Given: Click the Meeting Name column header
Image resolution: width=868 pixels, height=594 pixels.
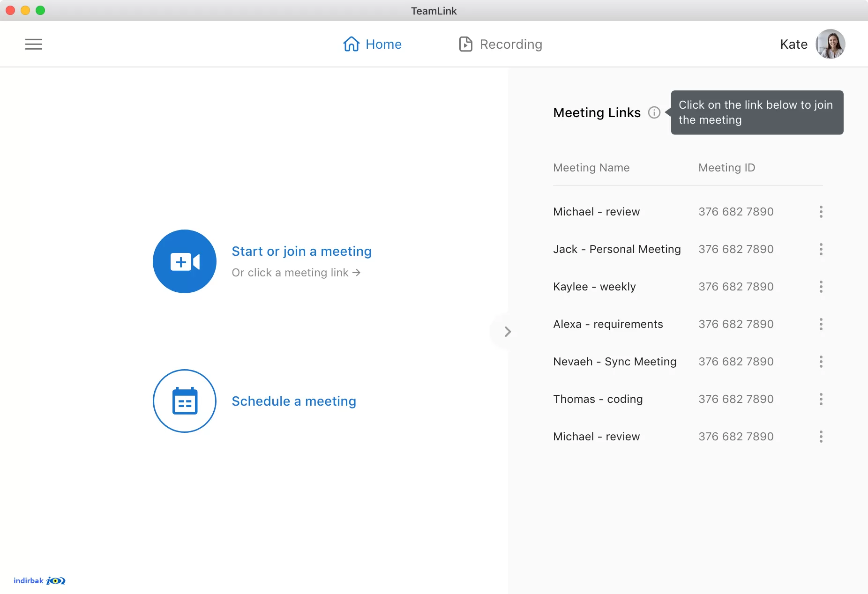Looking at the screenshot, I should pos(591,168).
